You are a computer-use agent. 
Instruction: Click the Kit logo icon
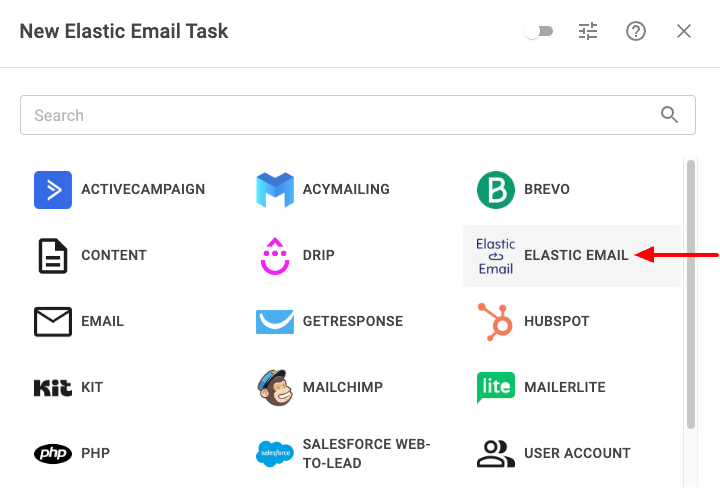click(x=53, y=387)
